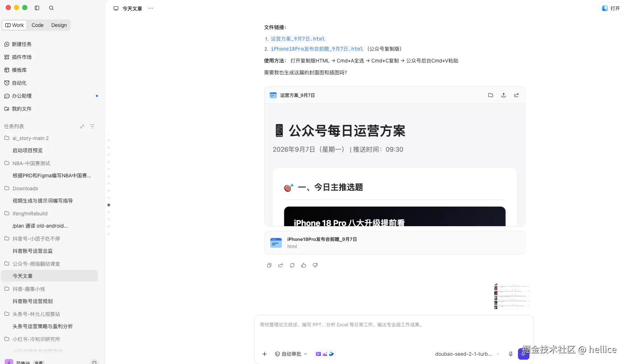626x364 pixels.
Task: Open the 自动审批 dropdown
Action: tap(291, 354)
